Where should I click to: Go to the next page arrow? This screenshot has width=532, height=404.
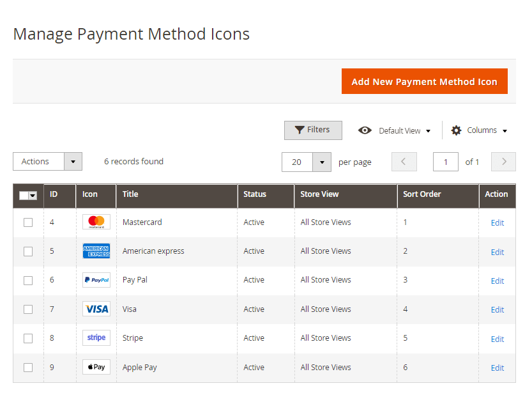coord(503,162)
